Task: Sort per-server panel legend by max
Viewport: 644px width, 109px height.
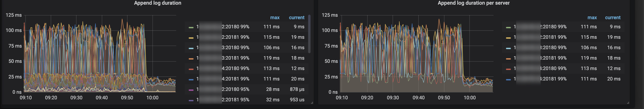Action: (x=592, y=18)
